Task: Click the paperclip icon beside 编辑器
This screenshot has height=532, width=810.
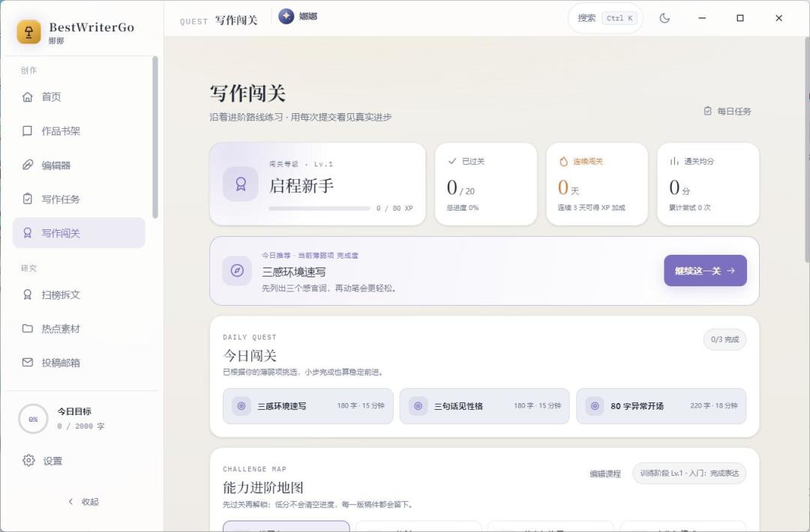Action: click(x=28, y=165)
